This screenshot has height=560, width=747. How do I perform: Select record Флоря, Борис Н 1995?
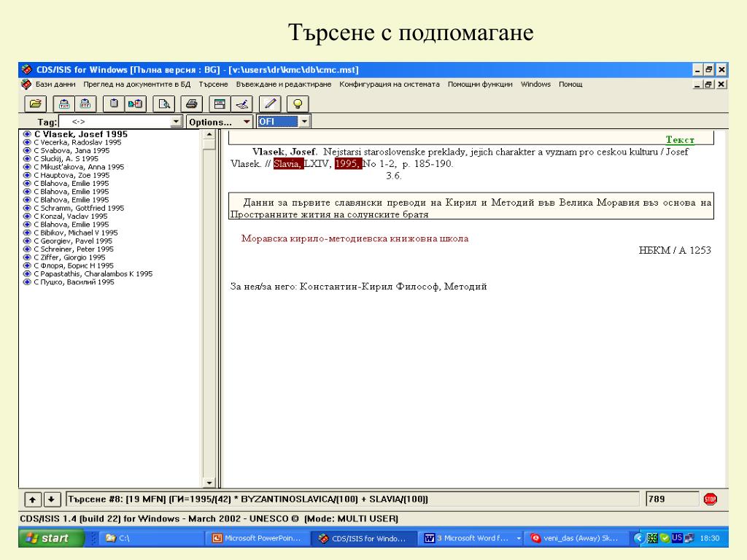click(74, 265)
